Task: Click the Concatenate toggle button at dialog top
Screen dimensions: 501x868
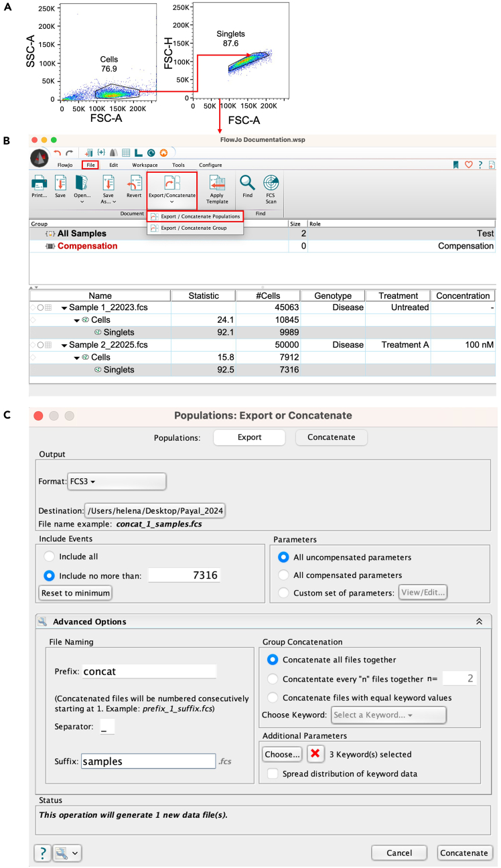Action: pyautogui.click(x=332, y=437)
